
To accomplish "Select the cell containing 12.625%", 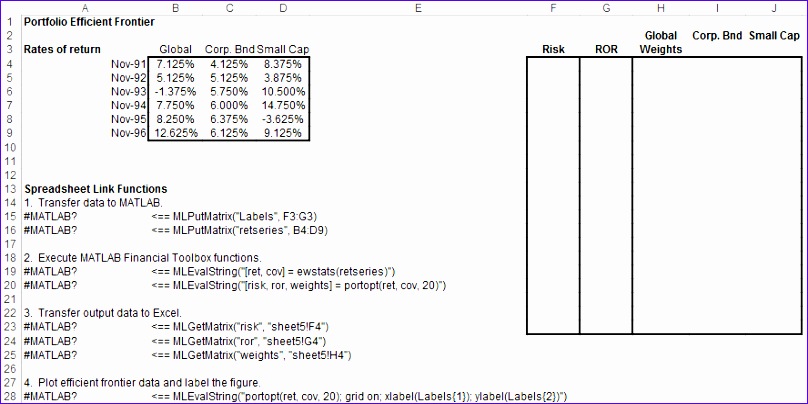I will (x=175, y=133).
